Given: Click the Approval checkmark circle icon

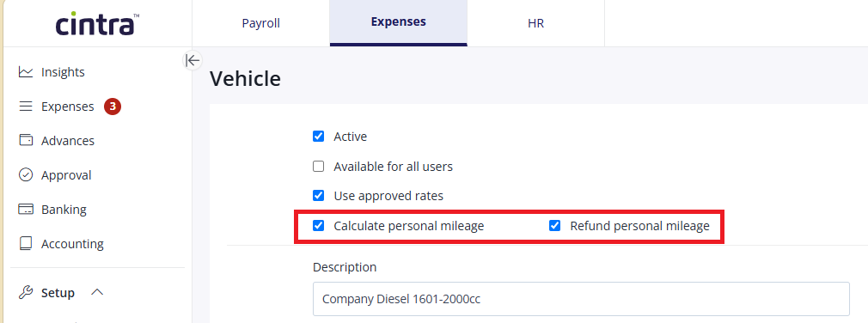Looking at the screenshot, I should [x=26, y=174].
